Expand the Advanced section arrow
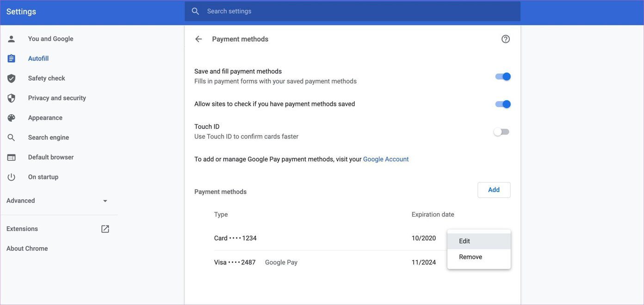644x305 pixels. (105, 201)
